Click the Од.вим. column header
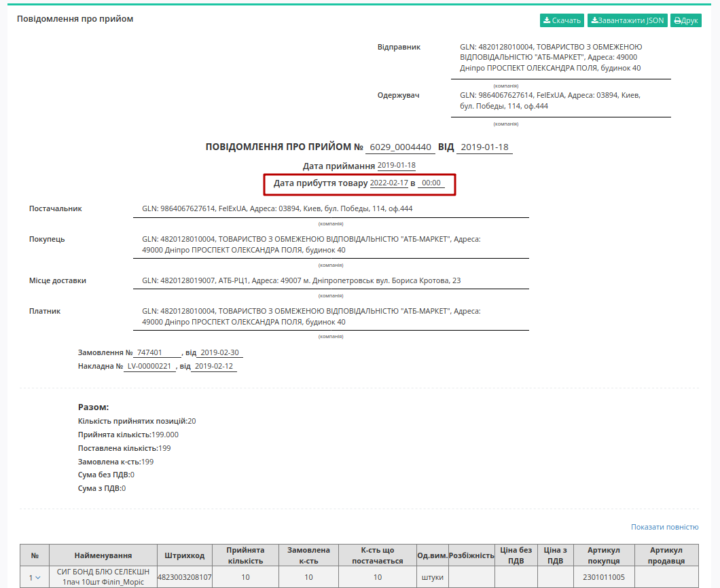This screenshot has height=588, width=720. click(x=432, y=555)
